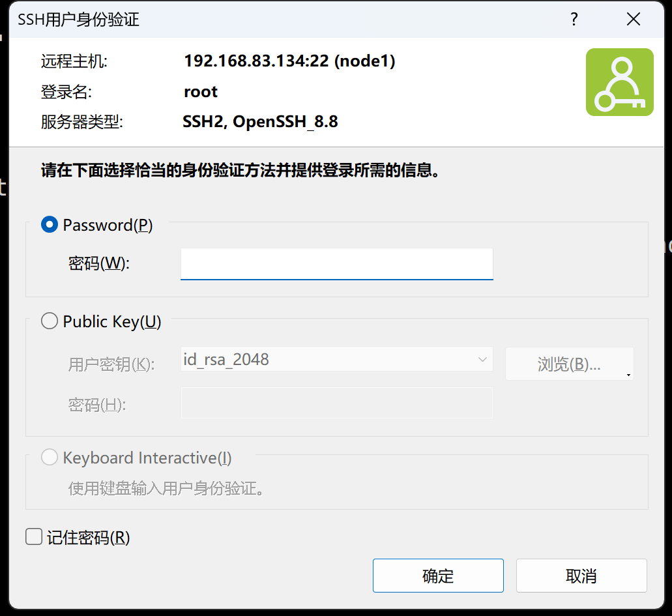
Task: Enable the 记住密码 checkbox
Action: [x=34, y=536]
